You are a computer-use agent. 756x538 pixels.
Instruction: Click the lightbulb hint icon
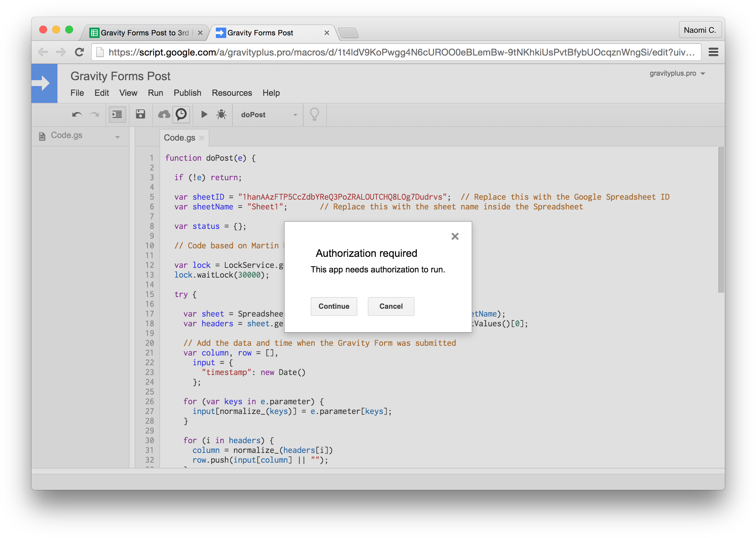315,114
